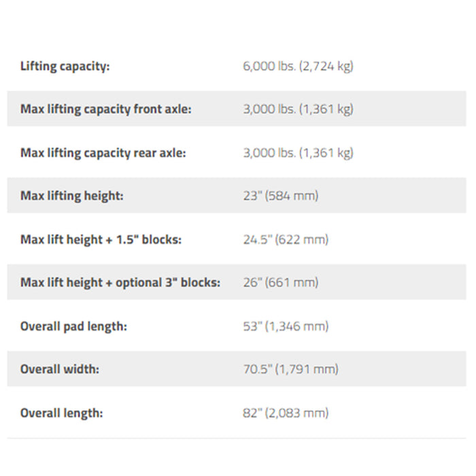The width and height of the screenshot is (476, 476).
Task: Click the shaded Max lifting height row
Action: coord(237,195)
